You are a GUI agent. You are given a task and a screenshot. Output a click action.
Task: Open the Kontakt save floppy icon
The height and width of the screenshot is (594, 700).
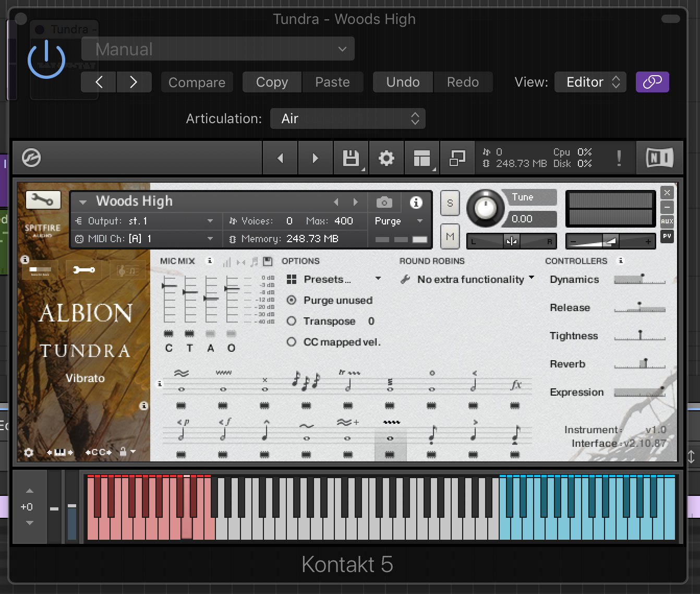point(351,158)
